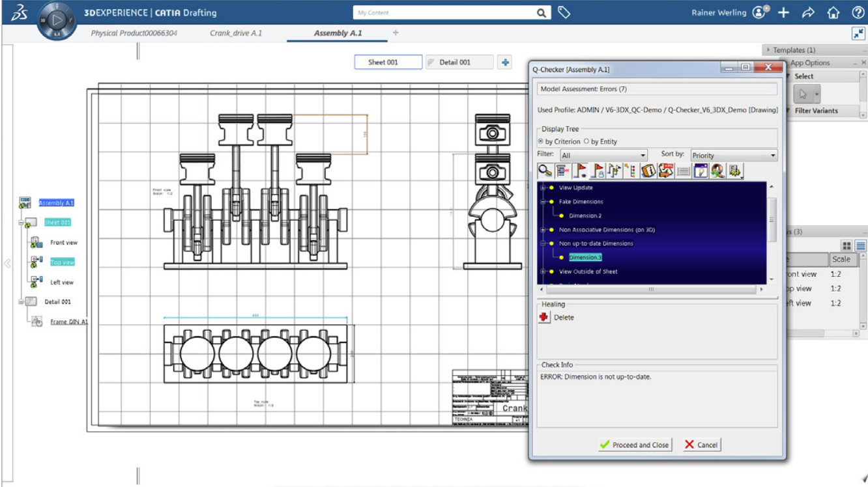This screenshot has width=868, height=487.
Task: Select Front view in the spec tree
Action: (64, 243)
